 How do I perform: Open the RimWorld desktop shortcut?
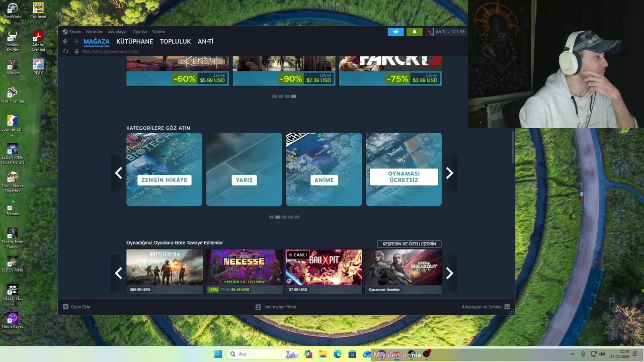click(12, 11)
